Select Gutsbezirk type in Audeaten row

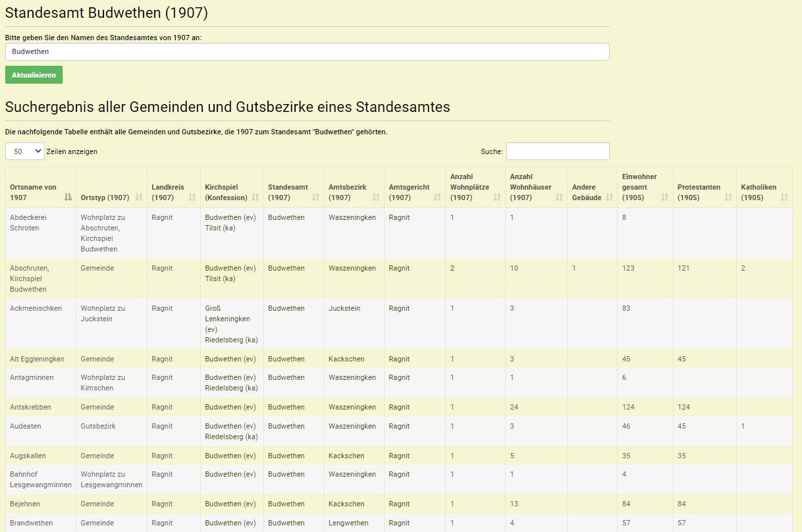click(x=98, y=426)
